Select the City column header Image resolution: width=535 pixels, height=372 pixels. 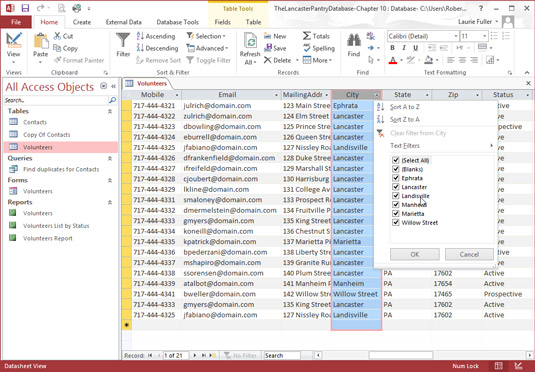[352, 95]
